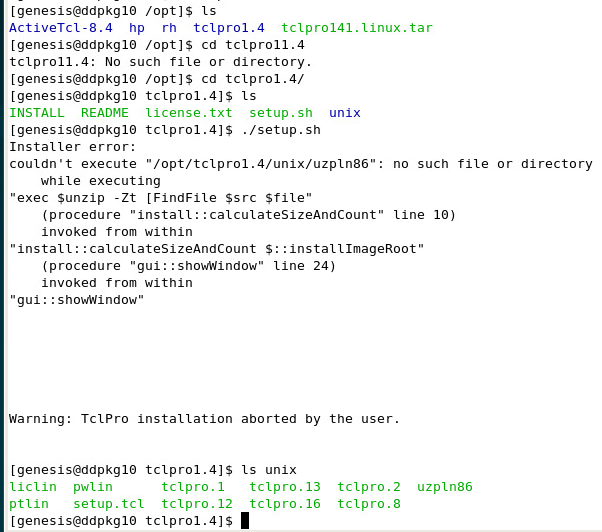Screen dimensions: 602x532
Task: Click the 'Warning: TclPro installation aborted' line
Action: click(x=204, y=419)
